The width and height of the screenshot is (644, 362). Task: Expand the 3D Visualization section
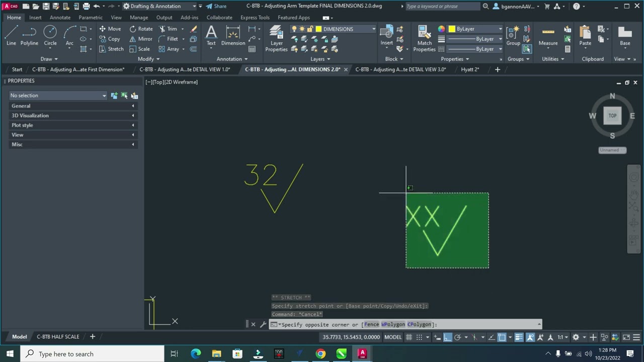[x=73, y=116]
